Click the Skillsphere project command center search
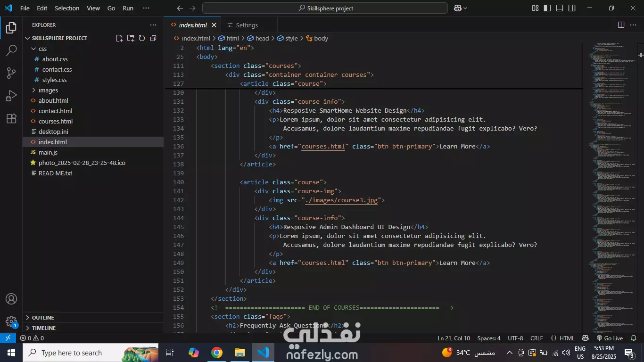The height and width of the screenshot is (362, 644). coord(325,8)
